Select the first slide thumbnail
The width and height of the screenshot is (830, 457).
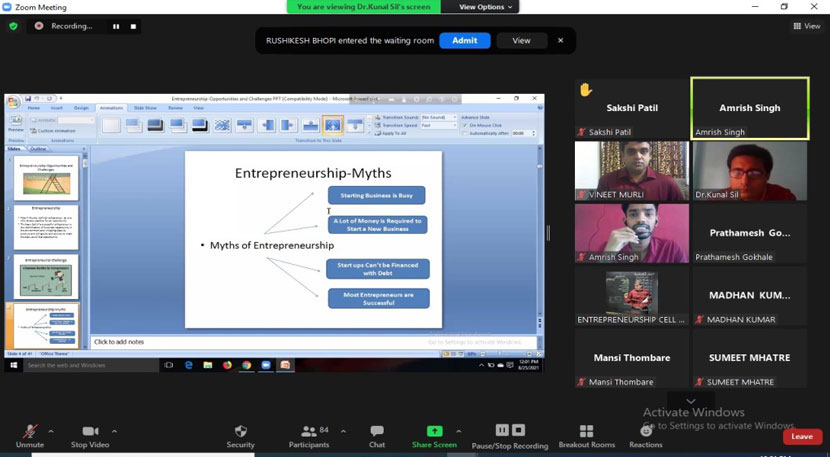tap(46, 177)
